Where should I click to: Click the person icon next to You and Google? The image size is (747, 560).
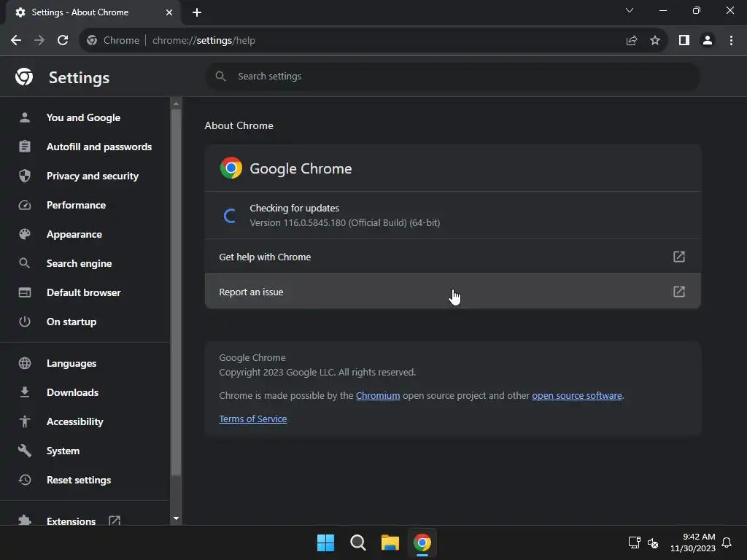click(25, 117)
